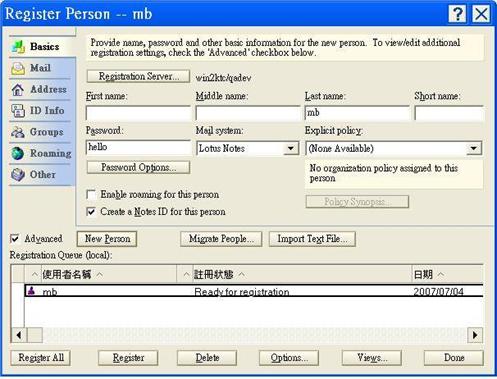This screenshot has width=497, height=379.
Task: Click the Groups people icon
Action: pos(18,132)
